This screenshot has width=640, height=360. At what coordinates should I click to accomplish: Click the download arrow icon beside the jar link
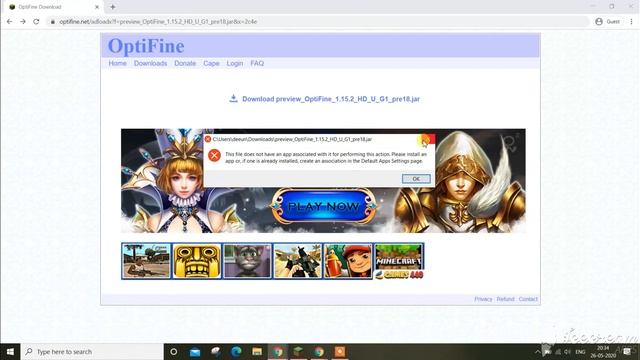point(233,98)
